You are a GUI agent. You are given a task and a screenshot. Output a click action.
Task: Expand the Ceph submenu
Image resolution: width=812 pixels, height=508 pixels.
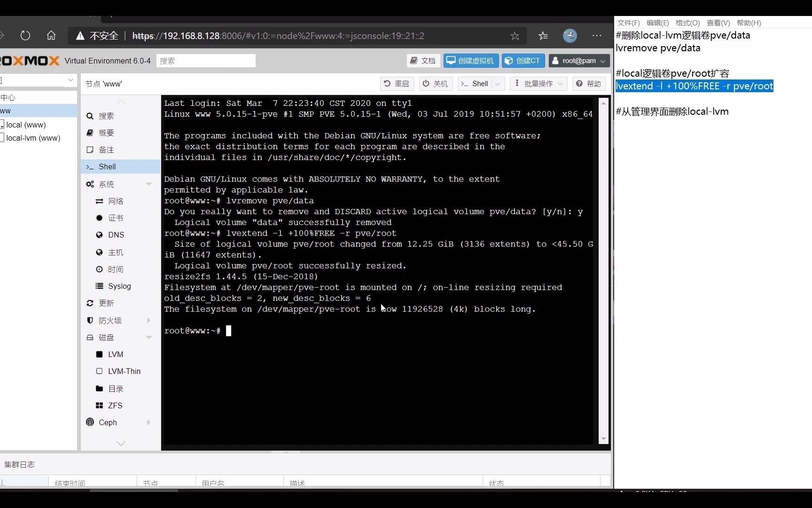pos(148,422)
